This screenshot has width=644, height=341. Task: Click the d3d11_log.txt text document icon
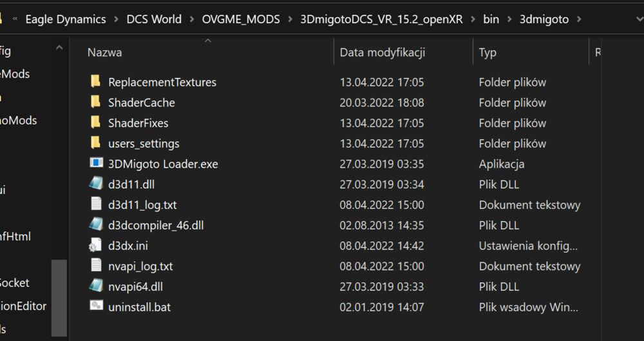pyautogui.click(x=96, y=205)
